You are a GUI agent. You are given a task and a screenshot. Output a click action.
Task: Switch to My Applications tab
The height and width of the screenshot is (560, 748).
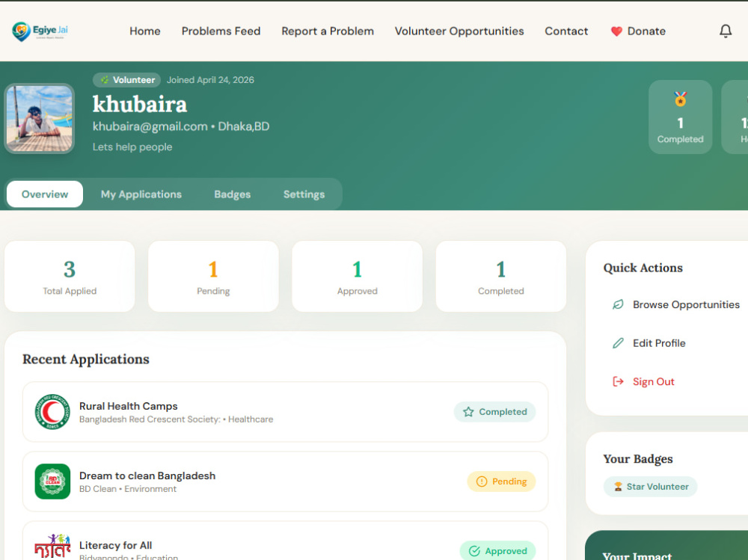pyautogui.click(x=141, y=194)
